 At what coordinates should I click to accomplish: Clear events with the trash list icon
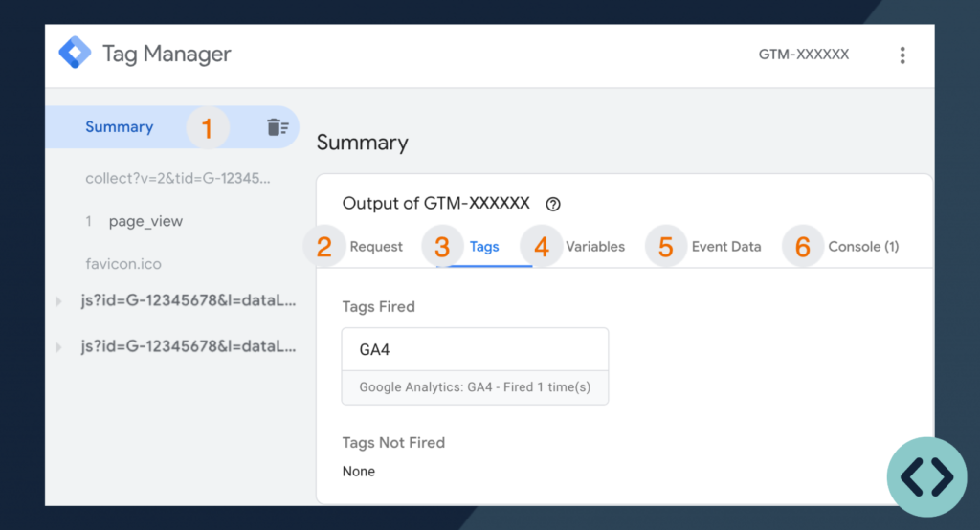click(278, 127)
